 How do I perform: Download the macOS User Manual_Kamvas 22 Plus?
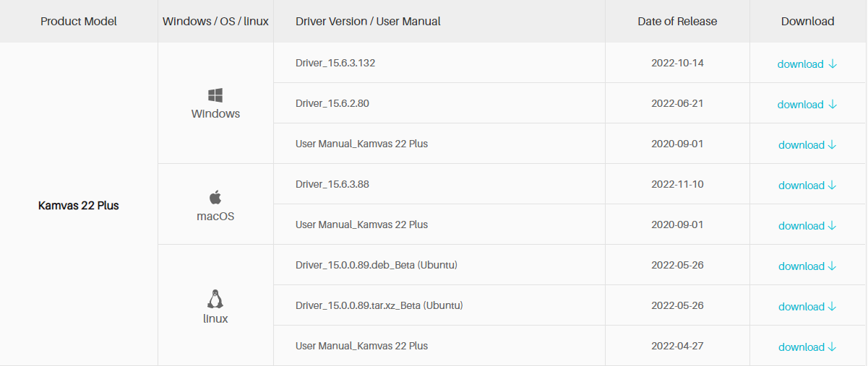pyautogui.click(x=807, y=226)
